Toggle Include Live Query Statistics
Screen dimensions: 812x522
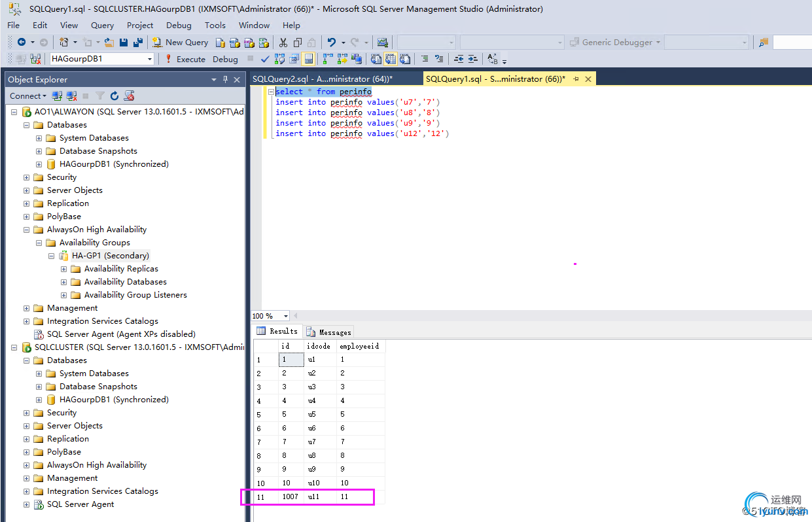pyautogui.click(x=343, y=59)
